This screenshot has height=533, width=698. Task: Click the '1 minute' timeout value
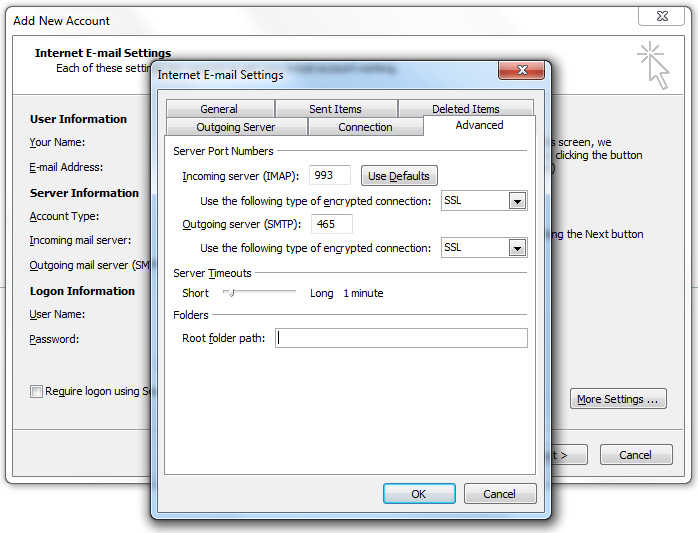click(x=363, y=293)
